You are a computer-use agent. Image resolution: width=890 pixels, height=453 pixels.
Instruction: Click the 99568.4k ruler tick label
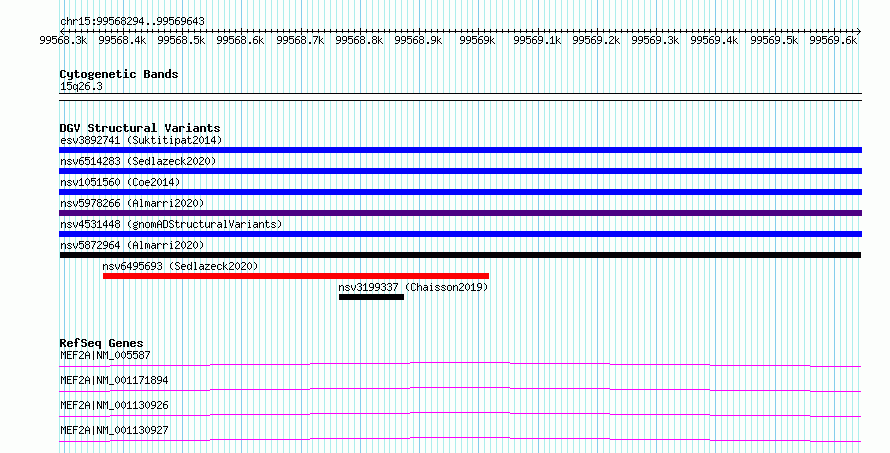pyautogui.click(x=122, y=40)
